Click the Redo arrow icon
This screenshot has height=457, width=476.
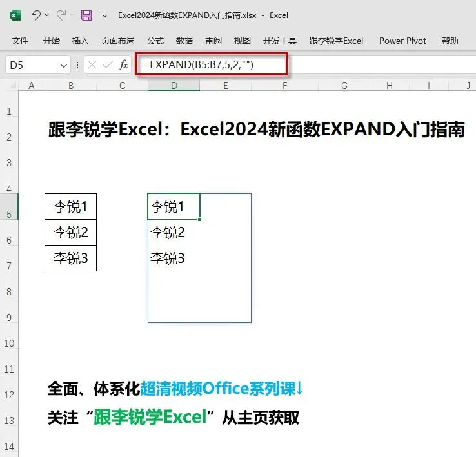tap(61, 15)
